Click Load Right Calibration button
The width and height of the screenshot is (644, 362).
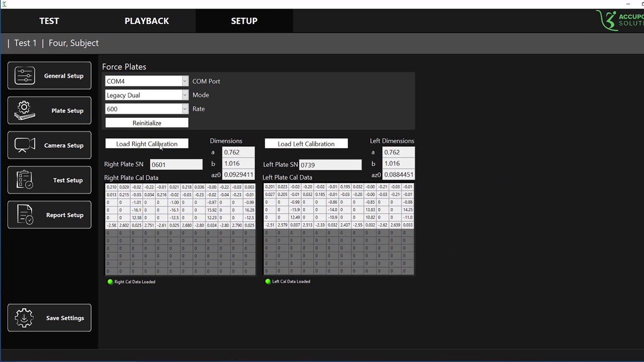click(x=147, y=144)
